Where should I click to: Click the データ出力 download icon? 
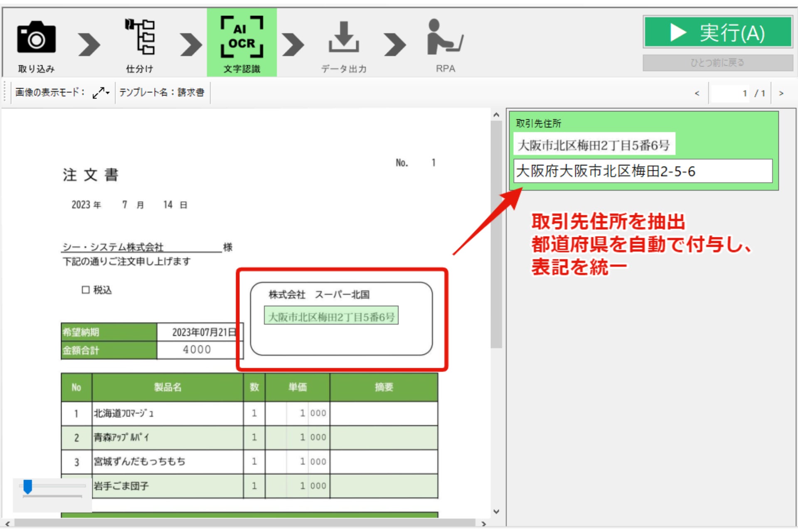[x=343, y=37]
